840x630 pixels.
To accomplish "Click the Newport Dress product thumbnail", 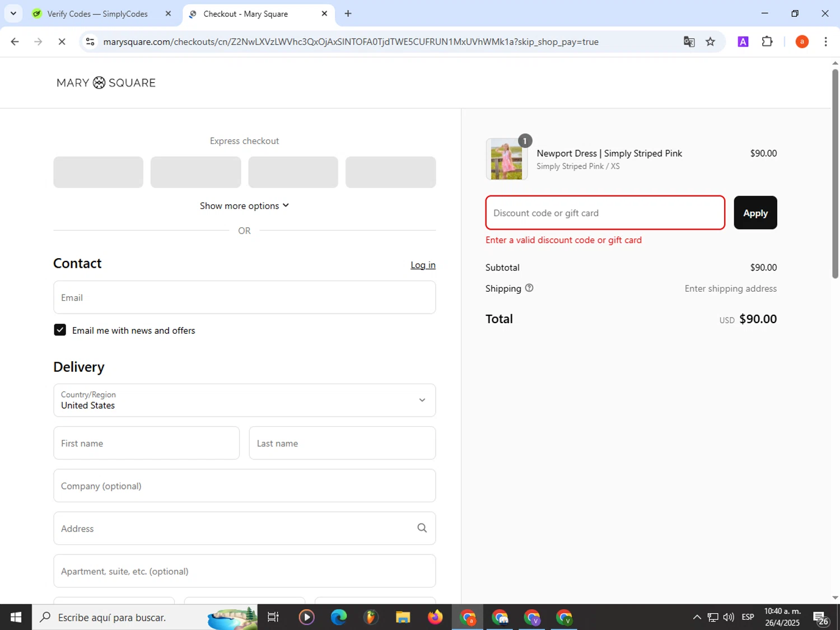I will click(x=506, y=160).
